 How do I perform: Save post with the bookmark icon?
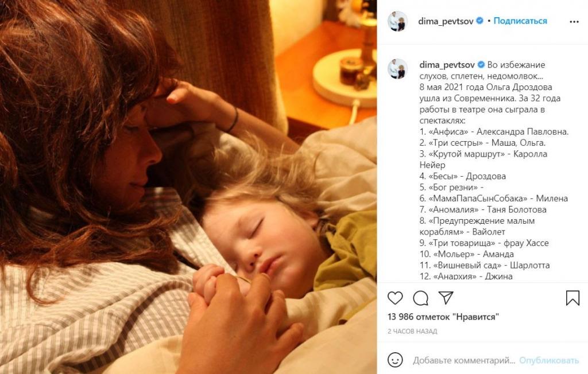pos(572,298)
